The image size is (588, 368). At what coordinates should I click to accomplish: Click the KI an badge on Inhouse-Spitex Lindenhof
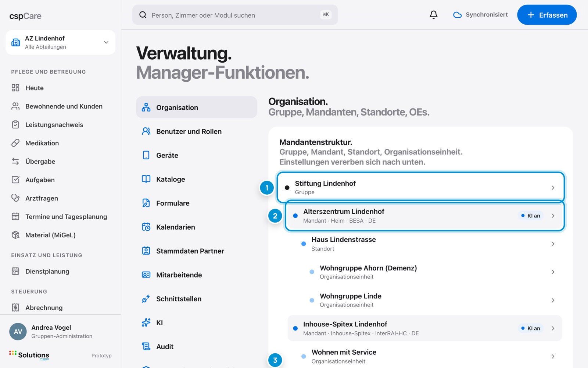click(531, 328)
